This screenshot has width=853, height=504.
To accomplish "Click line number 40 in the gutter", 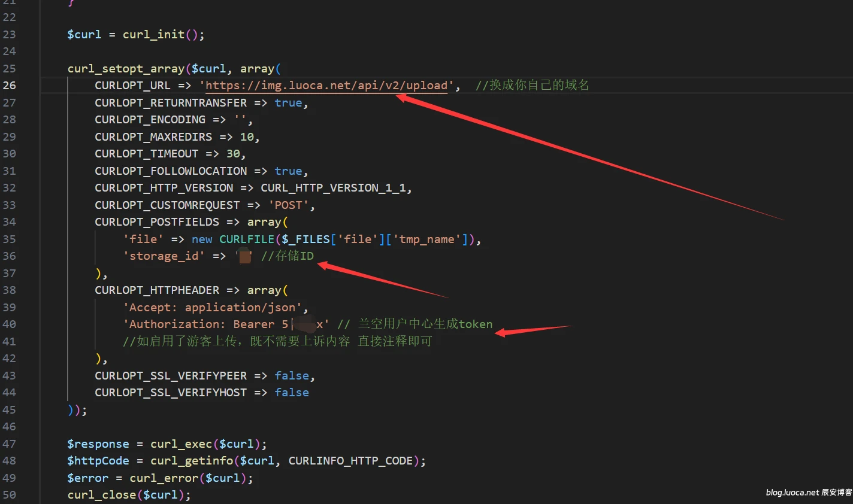I will coord(10,324).
